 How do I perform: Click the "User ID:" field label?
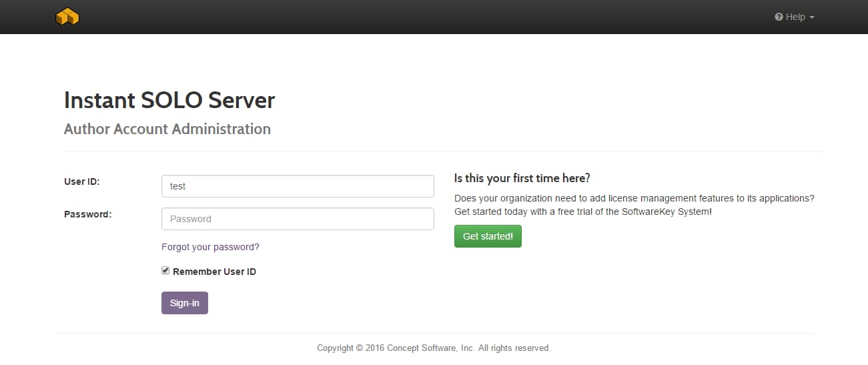(x=82, y=181)
